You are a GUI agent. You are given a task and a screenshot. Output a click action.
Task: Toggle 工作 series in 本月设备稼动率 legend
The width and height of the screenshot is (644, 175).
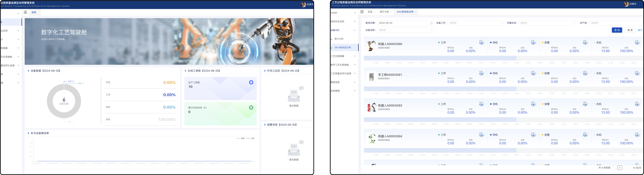(x=250, y=139)
